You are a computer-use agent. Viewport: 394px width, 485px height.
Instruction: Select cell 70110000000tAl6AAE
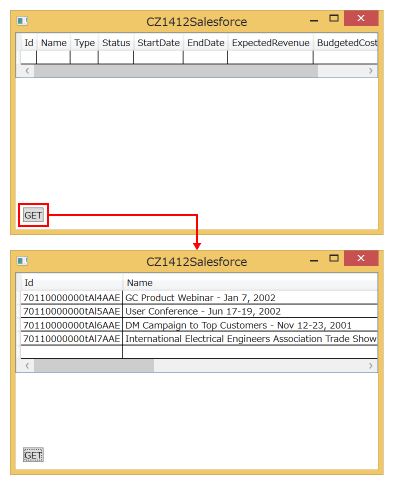(72, 325)
